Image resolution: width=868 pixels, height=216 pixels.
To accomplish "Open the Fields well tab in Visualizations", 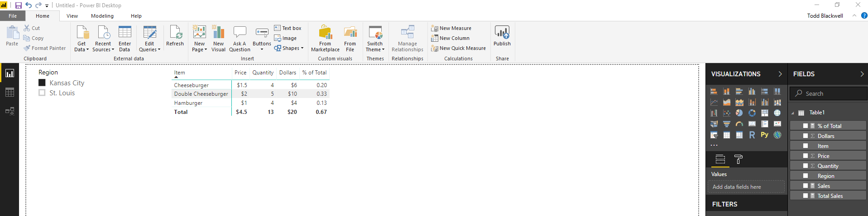I will pos(720,159).
